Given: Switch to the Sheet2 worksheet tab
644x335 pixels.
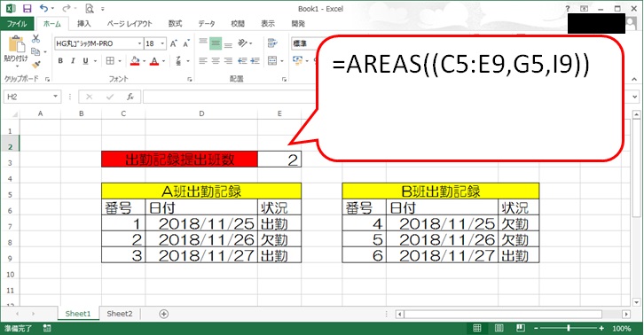Looking at the screenshot, I should click(x=120, y=314).
